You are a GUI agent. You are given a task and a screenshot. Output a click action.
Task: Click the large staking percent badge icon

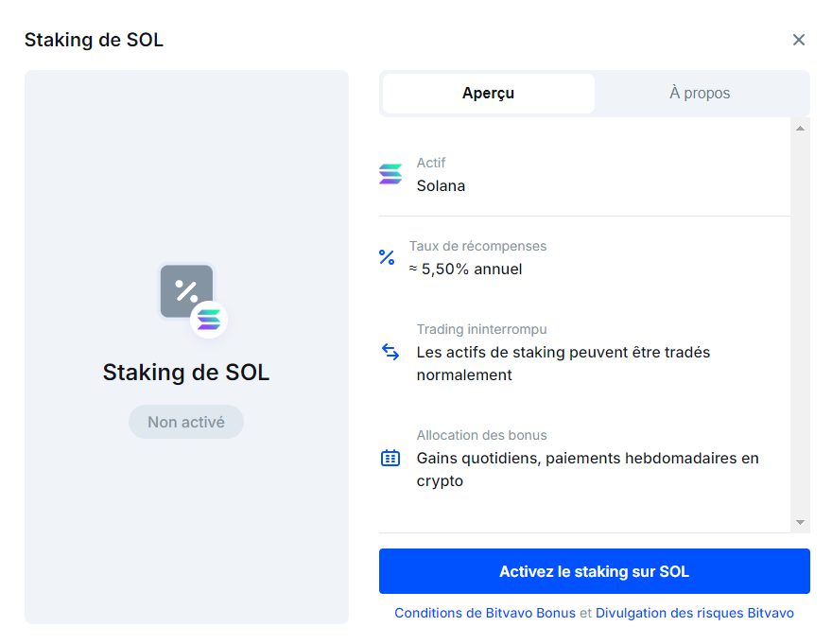point(186,291)
